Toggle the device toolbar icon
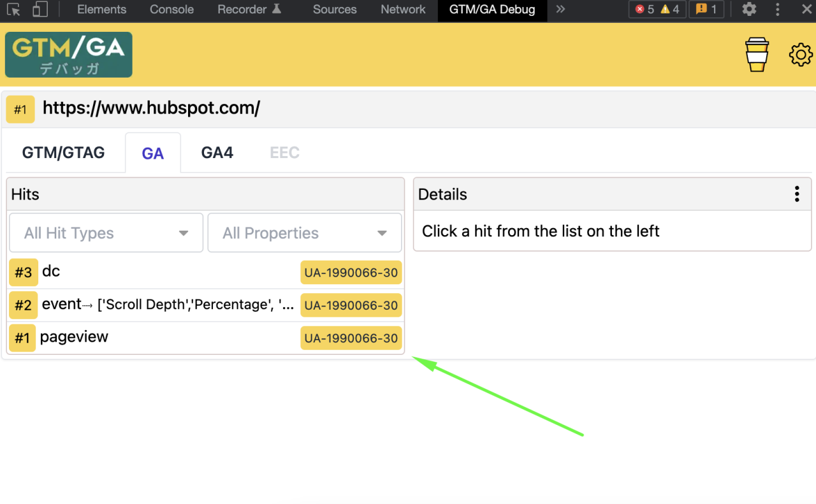The width and height of the screenshot is (816, 504). (x=40, y=10)
